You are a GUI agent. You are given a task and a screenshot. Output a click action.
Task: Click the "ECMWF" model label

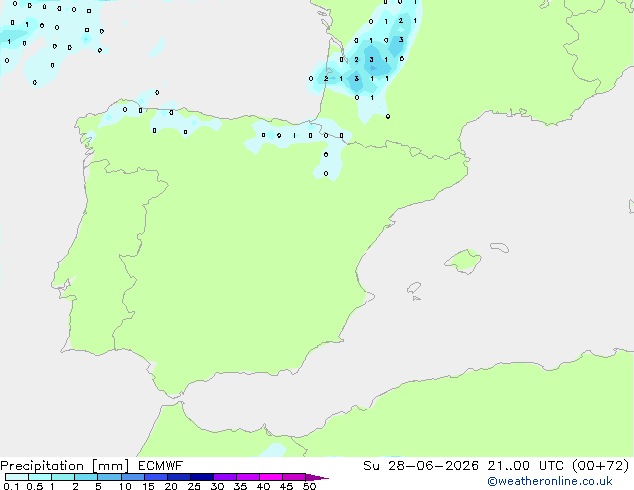click(x=161, y=466)
